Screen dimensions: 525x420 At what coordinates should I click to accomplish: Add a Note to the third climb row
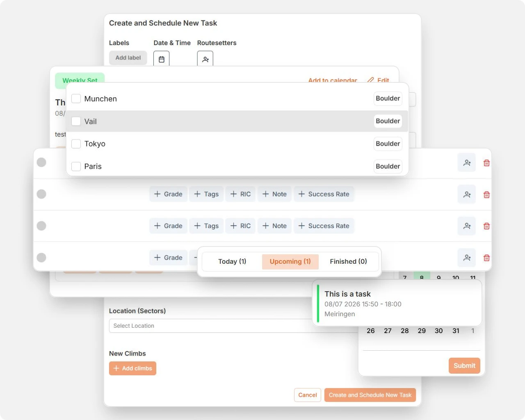click(x=274, y=226)
